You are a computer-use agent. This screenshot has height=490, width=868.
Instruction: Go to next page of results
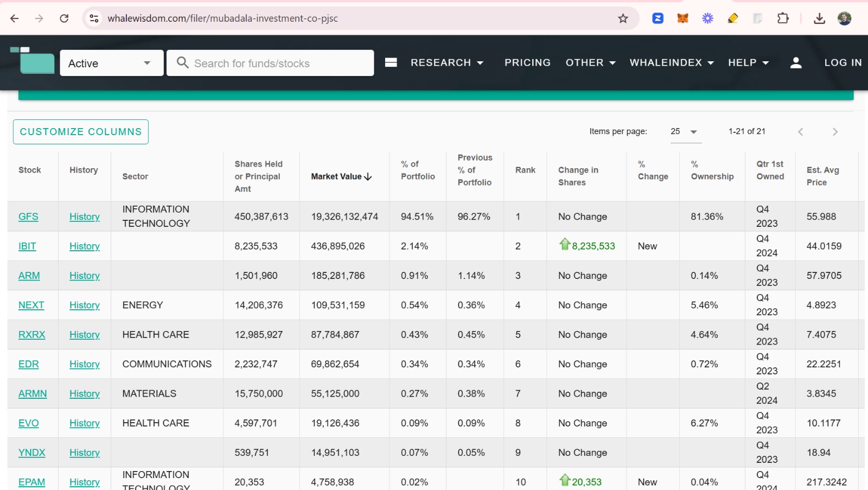[x=835, y=132]
